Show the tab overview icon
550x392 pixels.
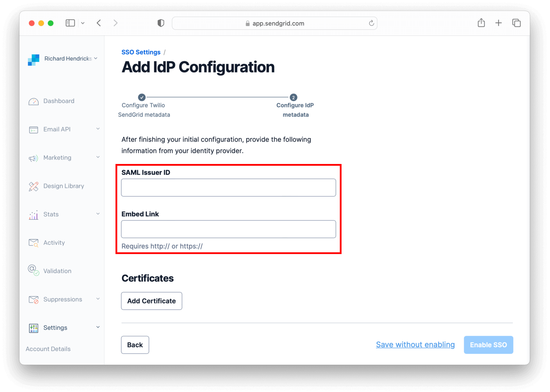click(516, 23)
